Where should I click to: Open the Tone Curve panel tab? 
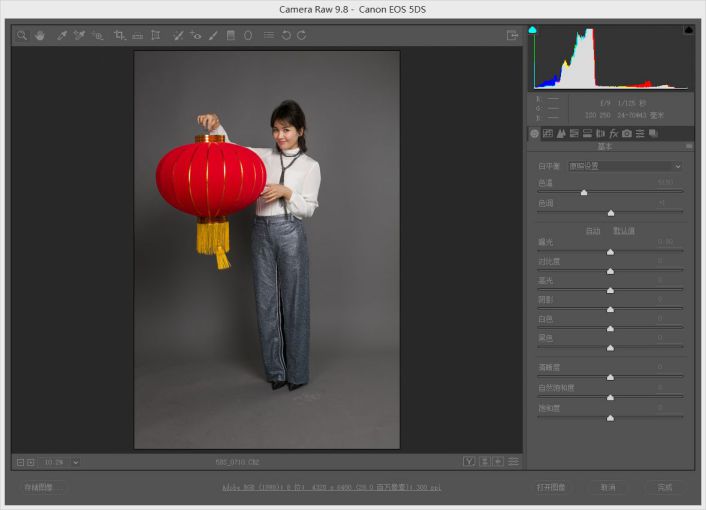tap(548, 133)
